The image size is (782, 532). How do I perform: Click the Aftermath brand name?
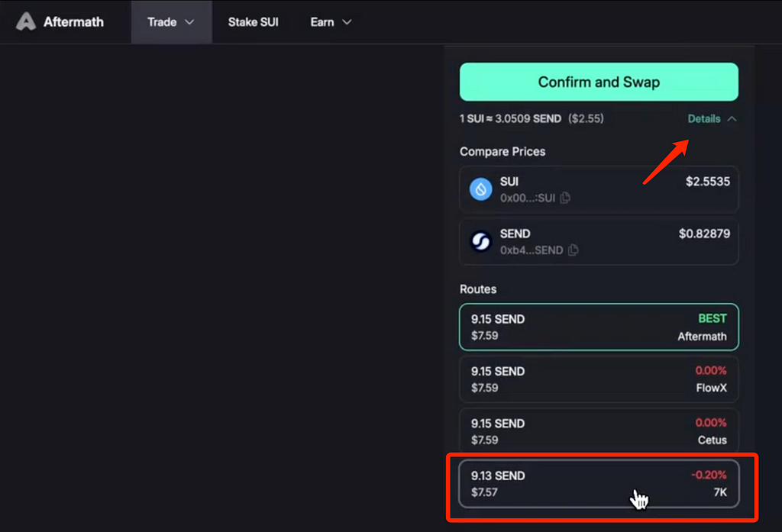[x=74, y=22]
